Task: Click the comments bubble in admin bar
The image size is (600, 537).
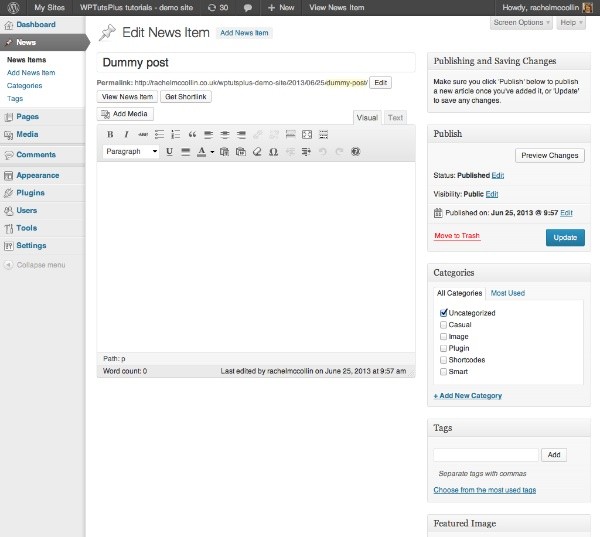Action: click(x=248, y=7)
